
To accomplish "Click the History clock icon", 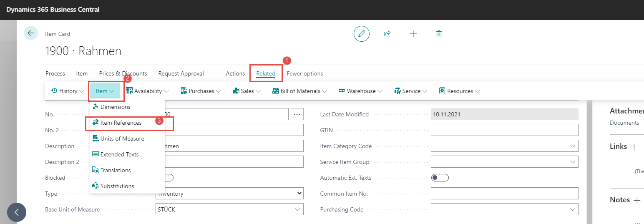I will [54, 91].
